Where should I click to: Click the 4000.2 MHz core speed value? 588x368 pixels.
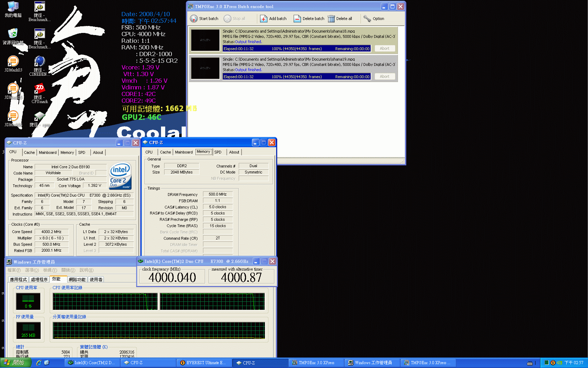coord(51,232)
